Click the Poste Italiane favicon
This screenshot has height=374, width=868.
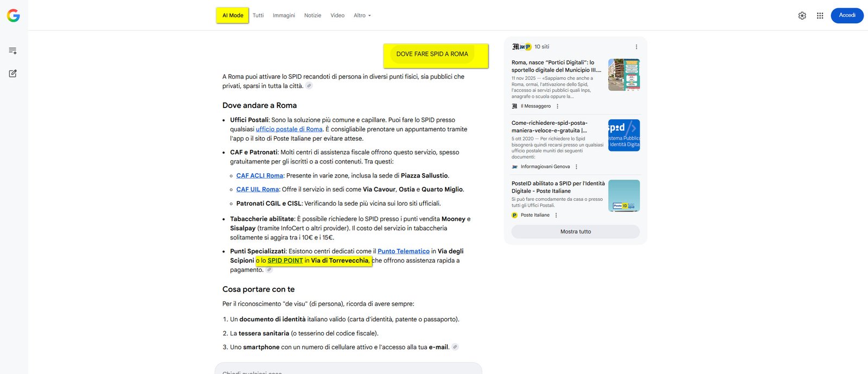coord(514,215)
